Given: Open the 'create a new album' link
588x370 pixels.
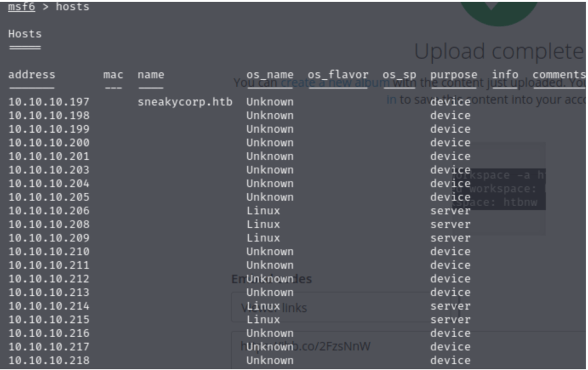Looking at the screenshot, I should click(335, 83).
